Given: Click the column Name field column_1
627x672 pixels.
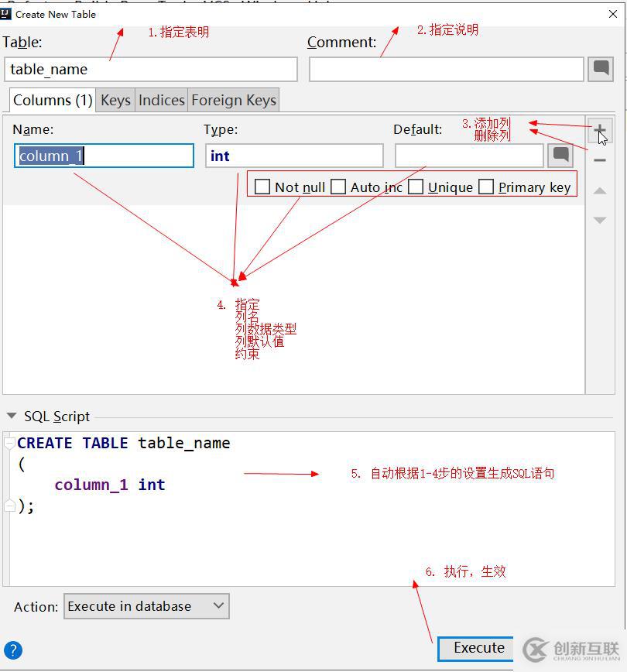Looking at the screenshot, I should point(104,156).
